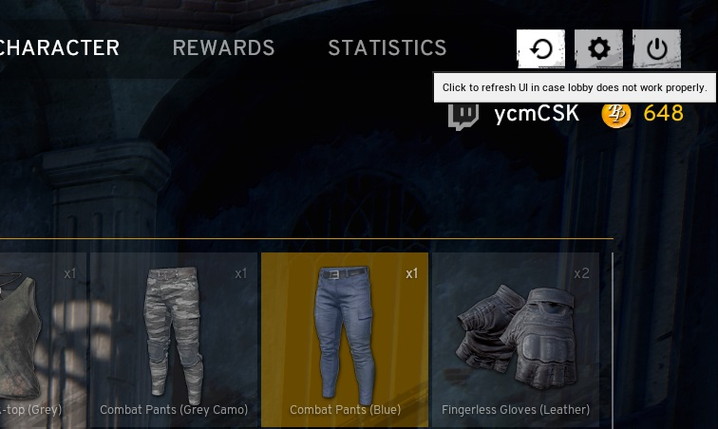Open settings with the gear icon
The image size is (718, 429).
pos(598,49)
